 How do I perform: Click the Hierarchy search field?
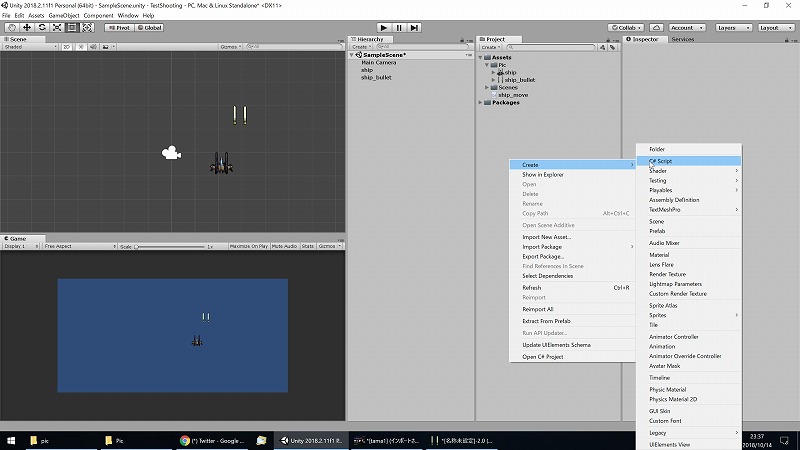tap(421, 46)
